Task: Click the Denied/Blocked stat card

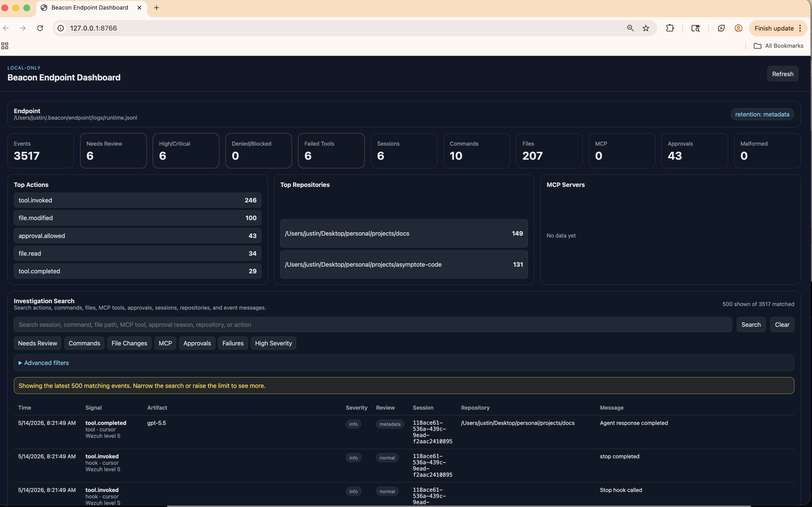Action: click(258, 151)
